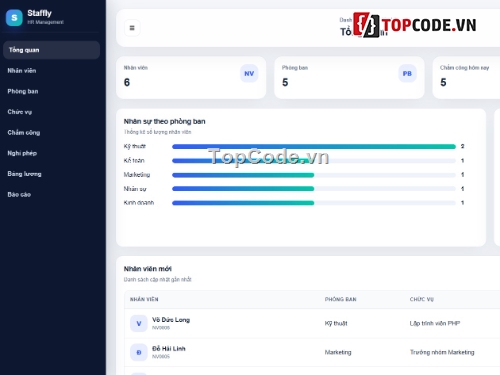Click the Kinh doanh progress bar
Viewport: 500px width, 375px height.
[314, 203]
